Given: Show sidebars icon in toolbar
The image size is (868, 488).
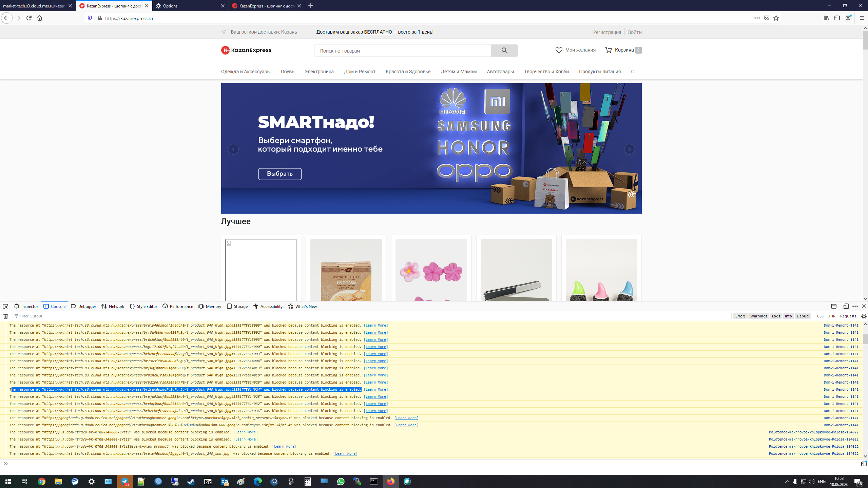Looking at the screenshot, I should pos(837,18).
